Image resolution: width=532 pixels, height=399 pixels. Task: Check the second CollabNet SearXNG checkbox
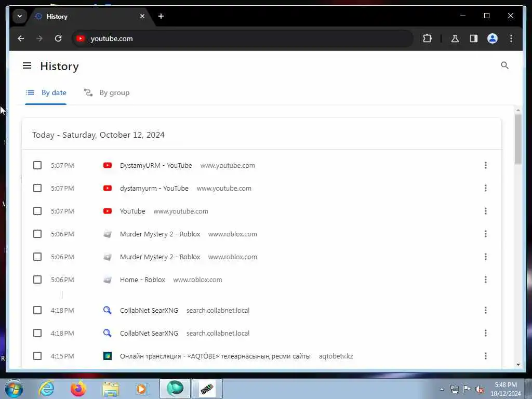[37, 333]
